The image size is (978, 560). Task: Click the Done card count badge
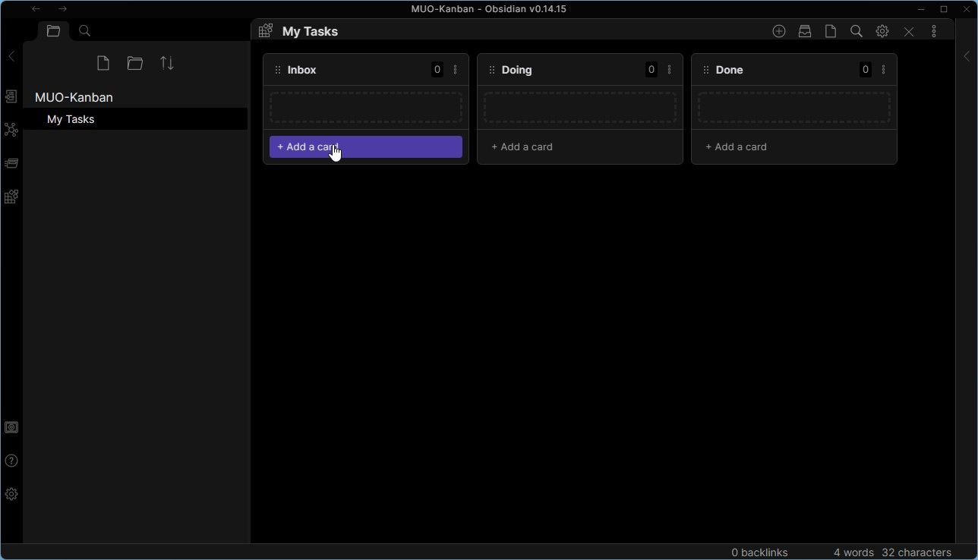coord(866,70)
